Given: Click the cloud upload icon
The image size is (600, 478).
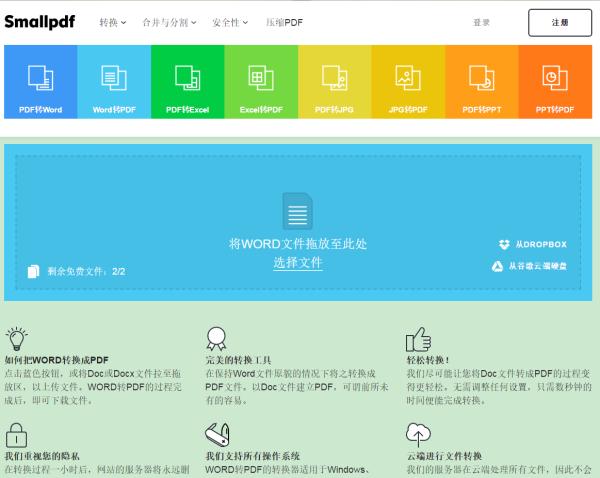Looking at the screenshot, I should tap(418, 435).
